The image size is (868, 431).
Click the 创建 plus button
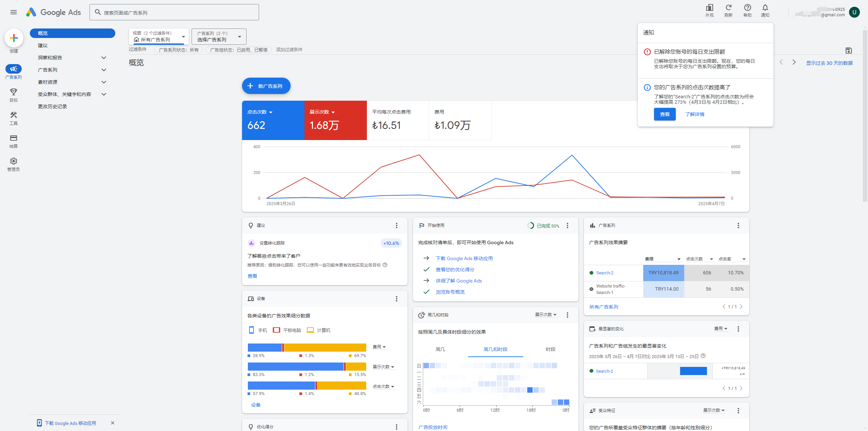tap(14, 38)
